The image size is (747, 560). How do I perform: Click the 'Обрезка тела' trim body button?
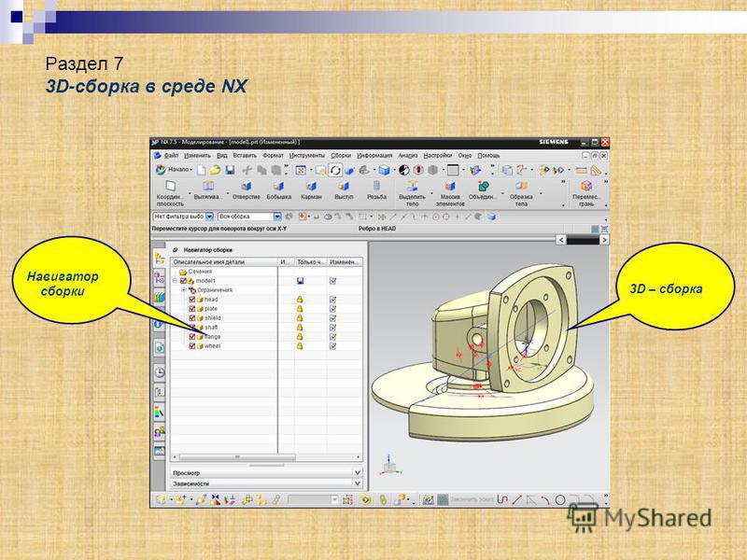[521, 194]
